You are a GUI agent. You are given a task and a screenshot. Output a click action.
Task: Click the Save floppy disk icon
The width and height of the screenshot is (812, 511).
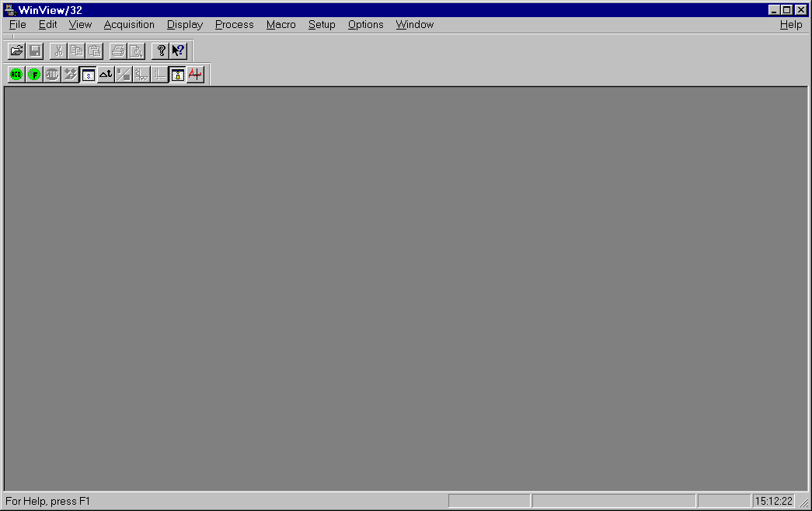35,51
